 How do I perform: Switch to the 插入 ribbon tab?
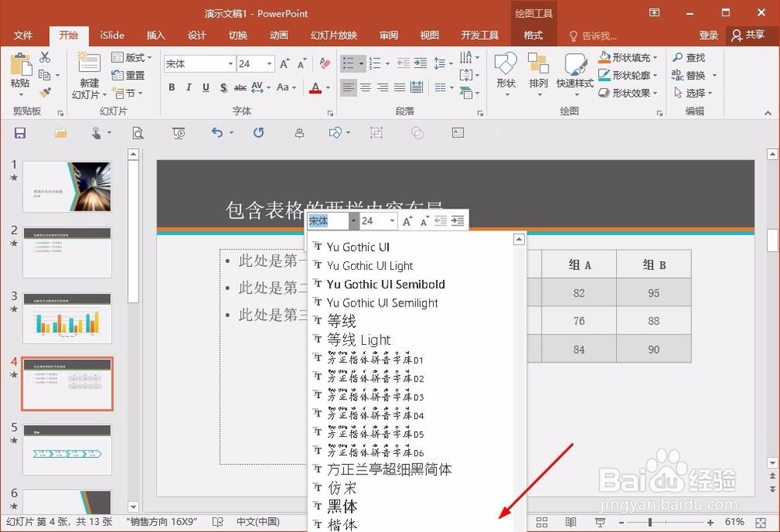click(x=155, y=35)
